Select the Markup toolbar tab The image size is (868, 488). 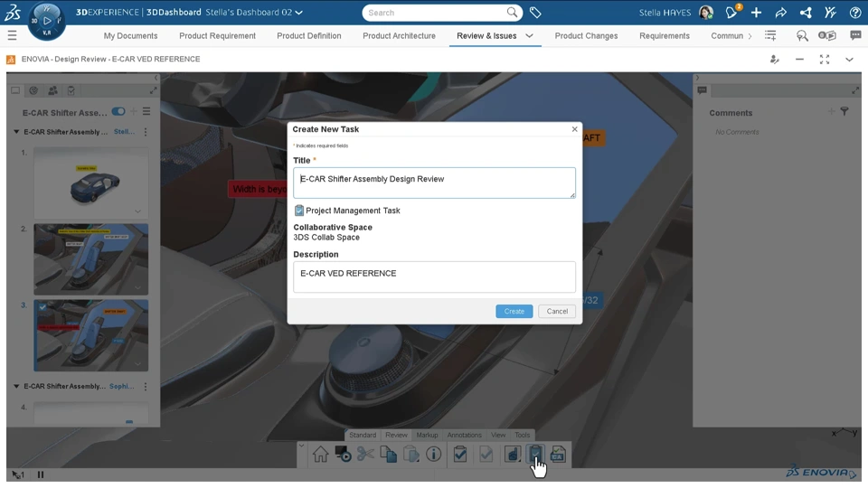pos(427,435)
